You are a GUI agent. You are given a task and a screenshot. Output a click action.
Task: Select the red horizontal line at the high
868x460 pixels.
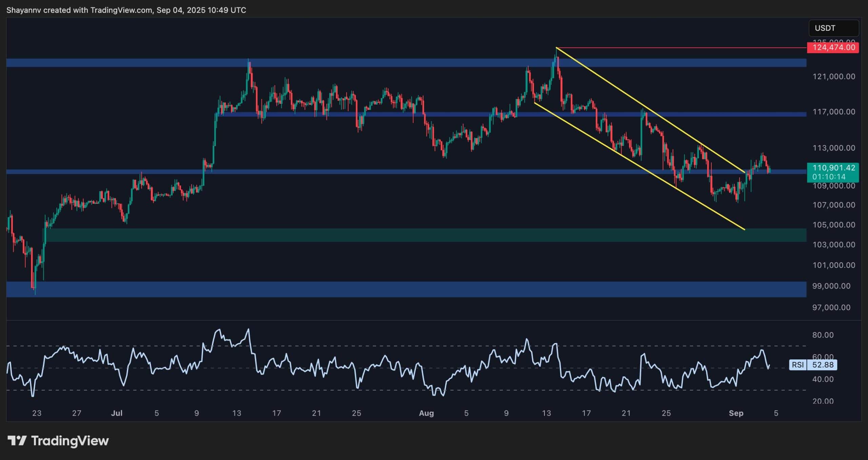click(678, 48)
